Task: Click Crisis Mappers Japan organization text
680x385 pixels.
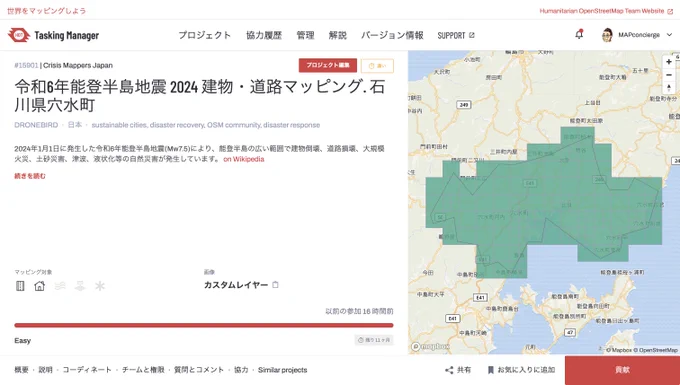Action: click(78, 65)
